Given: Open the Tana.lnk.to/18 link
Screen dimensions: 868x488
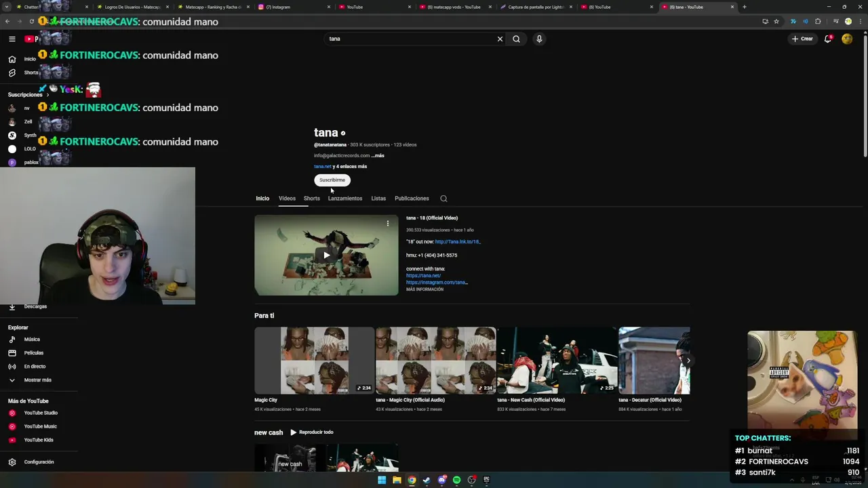Looking at the screenshot, I should [x=458, y=242].
